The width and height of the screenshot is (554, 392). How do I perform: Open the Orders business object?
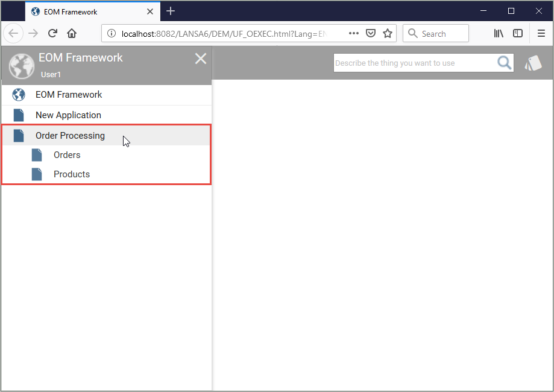tap(107, 155)
